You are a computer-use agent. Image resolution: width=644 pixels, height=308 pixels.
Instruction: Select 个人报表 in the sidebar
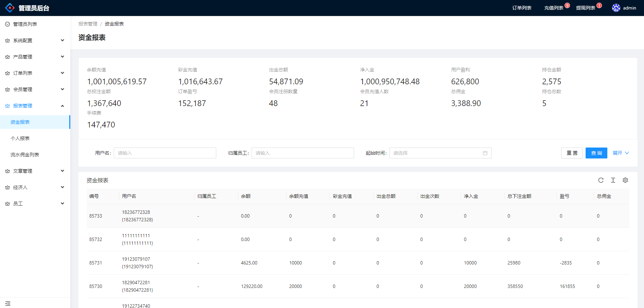20,138
